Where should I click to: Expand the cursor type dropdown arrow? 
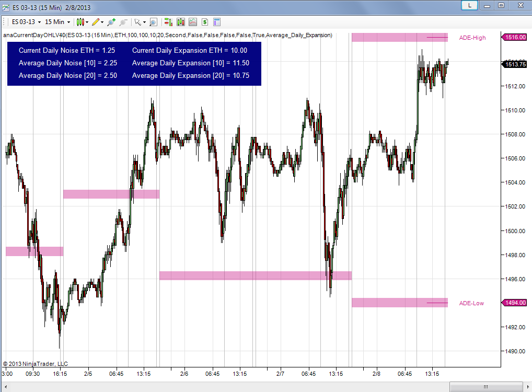coord(145,22)
